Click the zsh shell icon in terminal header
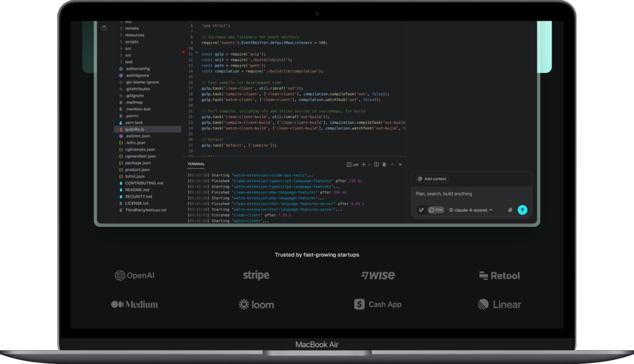The image size is (634, 364). point(349,165)
